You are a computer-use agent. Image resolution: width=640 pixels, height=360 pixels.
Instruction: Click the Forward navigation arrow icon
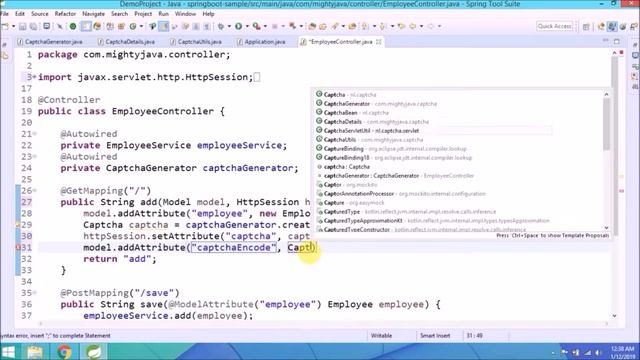[431, 26]
